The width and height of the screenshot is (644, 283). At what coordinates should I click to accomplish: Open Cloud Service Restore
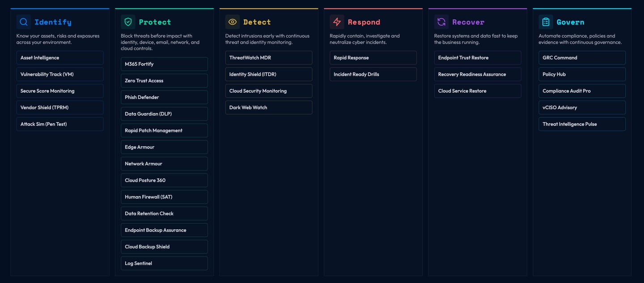point(478,91)
